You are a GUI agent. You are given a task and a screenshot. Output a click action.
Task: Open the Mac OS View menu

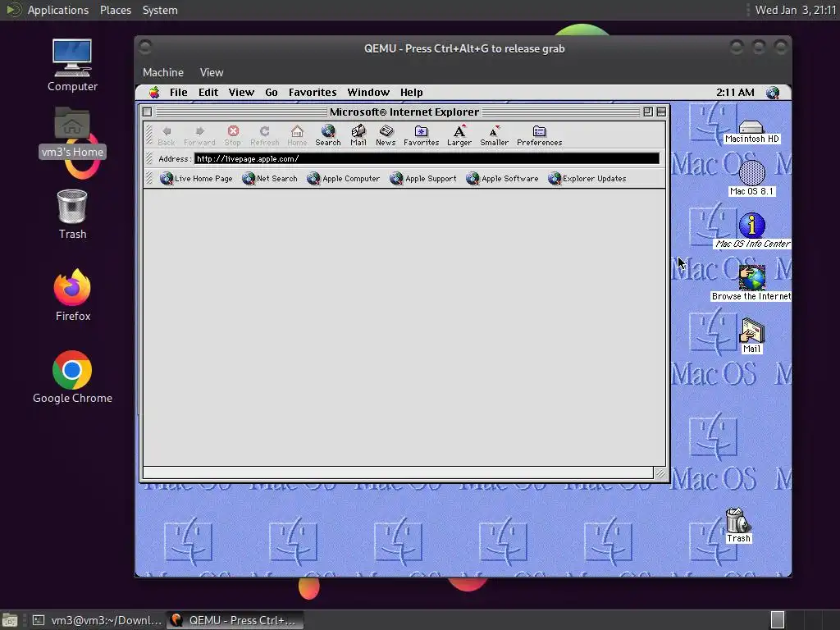click(x=241, y=92)
